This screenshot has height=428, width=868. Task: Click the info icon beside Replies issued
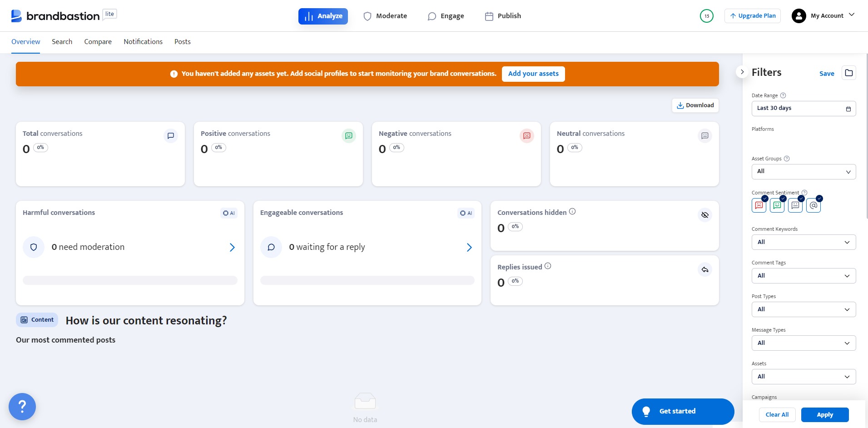[x=548, y=266]
